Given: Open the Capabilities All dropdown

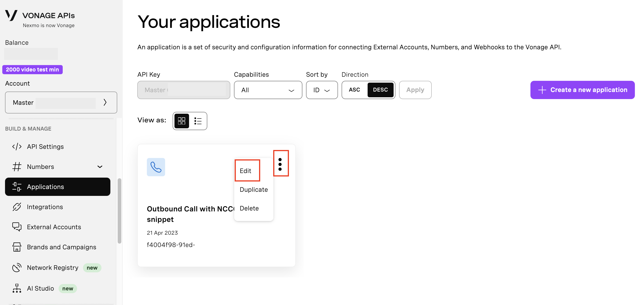Looking at the screenshot, I should pos(268,90).
